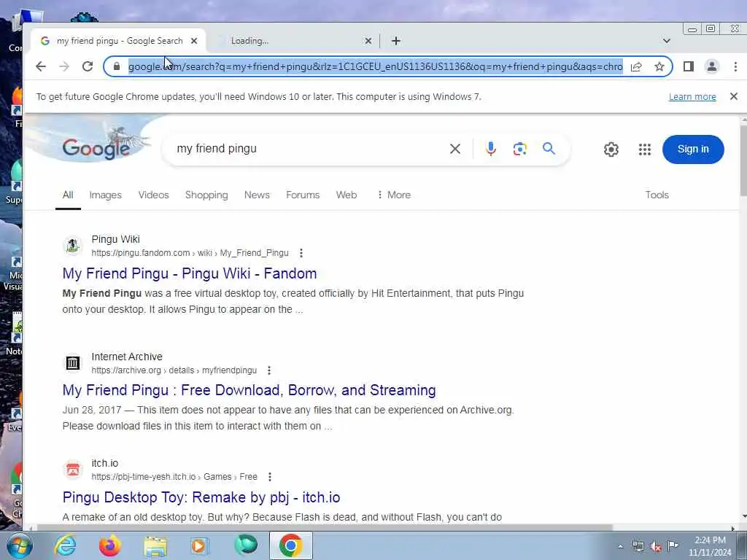This screenshot has width=747, height=560.
Task: Switch to the Loading tab
Action: click(292, 41)
